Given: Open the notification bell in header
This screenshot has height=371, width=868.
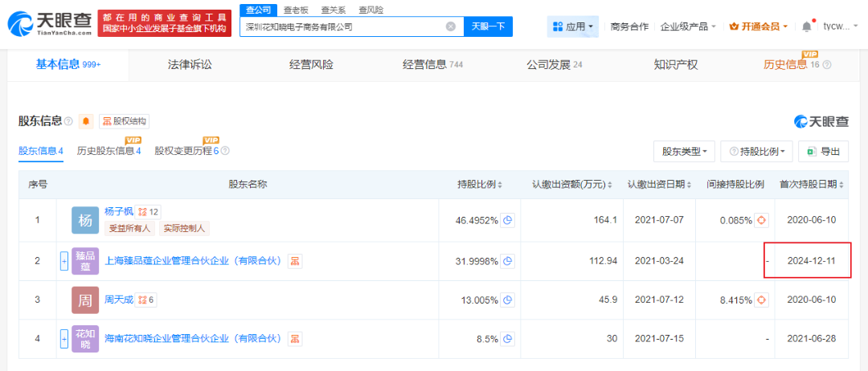Looking at the screenshot, I should (807, 26).
